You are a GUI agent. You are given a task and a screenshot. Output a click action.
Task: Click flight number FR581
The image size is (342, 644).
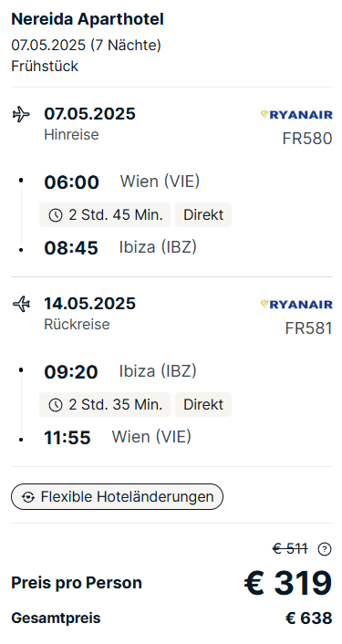(x=309, y=328)
